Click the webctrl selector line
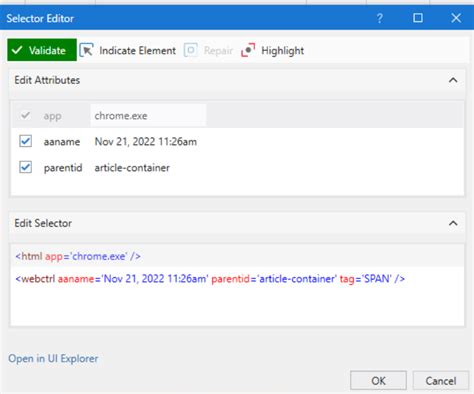The height and width of the screenshot is (394, 474). (210, 279)
